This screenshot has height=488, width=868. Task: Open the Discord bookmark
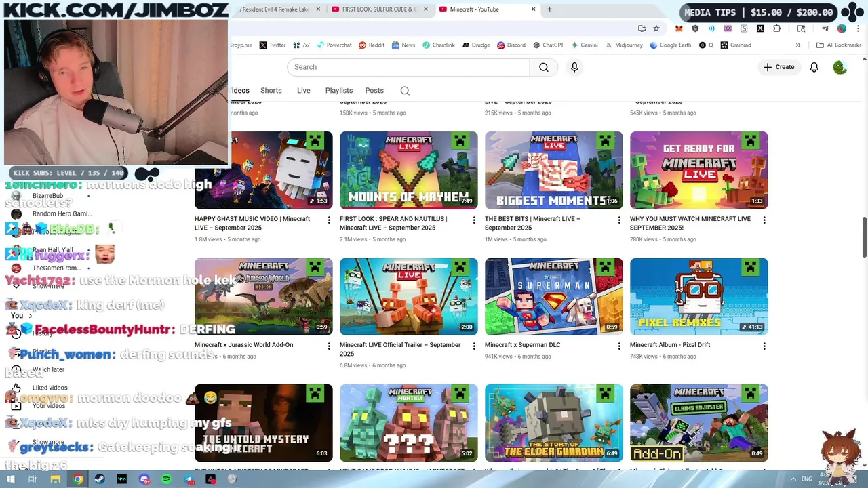(511, 45)
